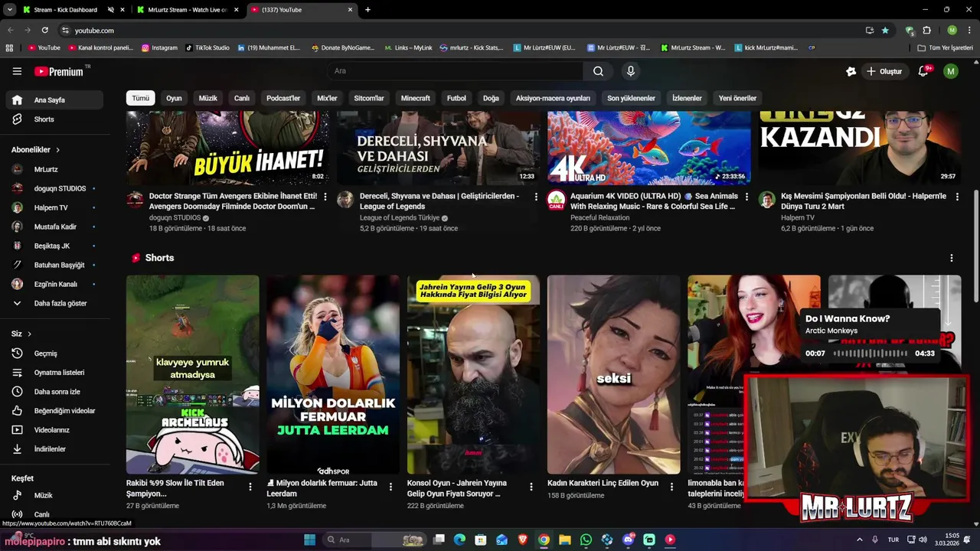Open browser extensions puzzle icon

pyautogui.click(x=926, y=30)
